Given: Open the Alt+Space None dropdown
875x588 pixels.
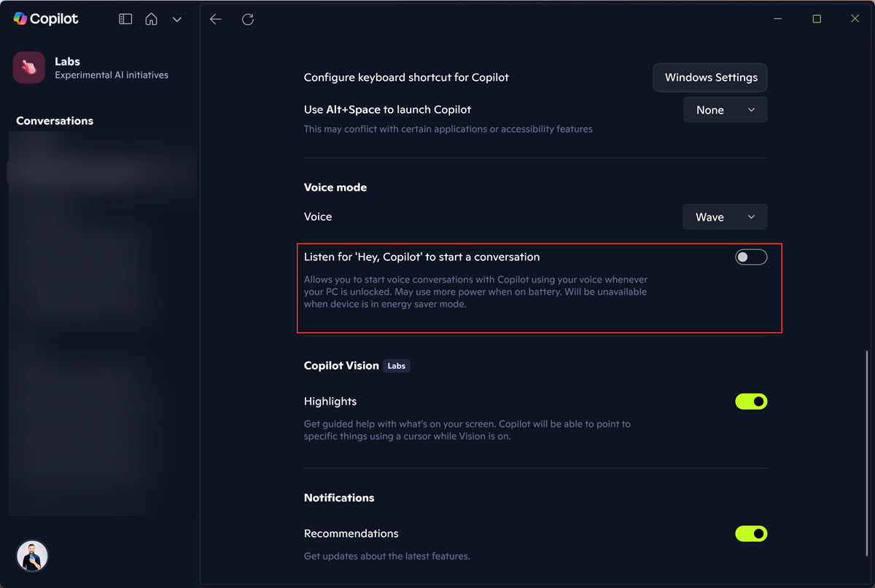Looking at the screenshot, I should [725, 110].
